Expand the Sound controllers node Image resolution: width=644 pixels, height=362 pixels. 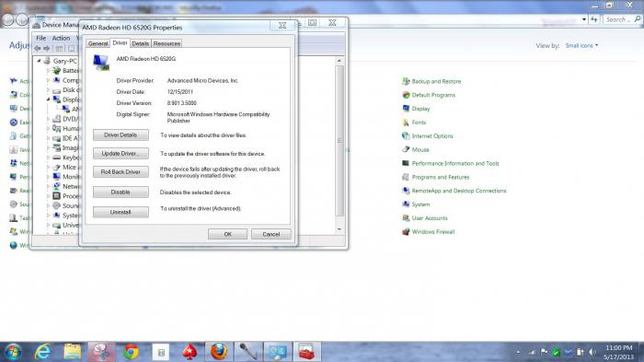48,205
